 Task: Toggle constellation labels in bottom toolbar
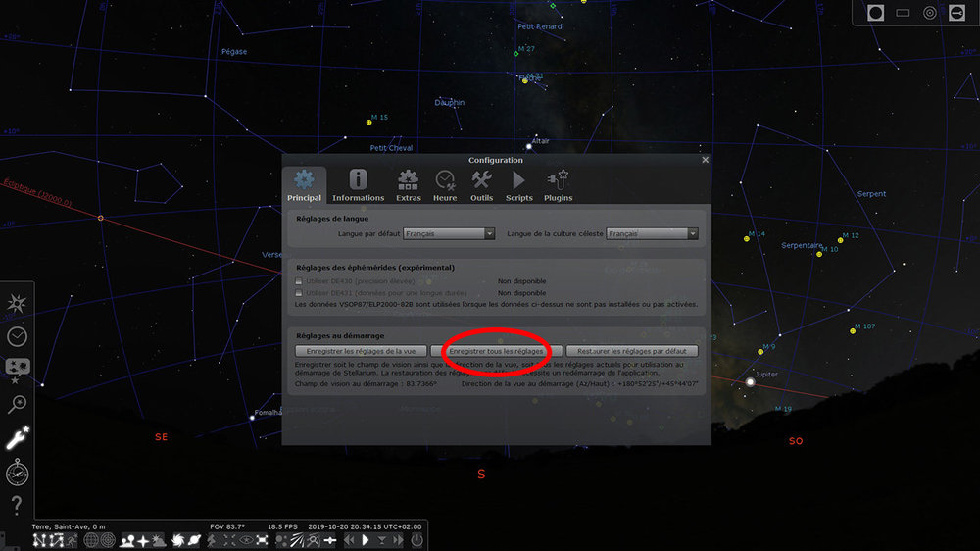click(x=56, y=540)
